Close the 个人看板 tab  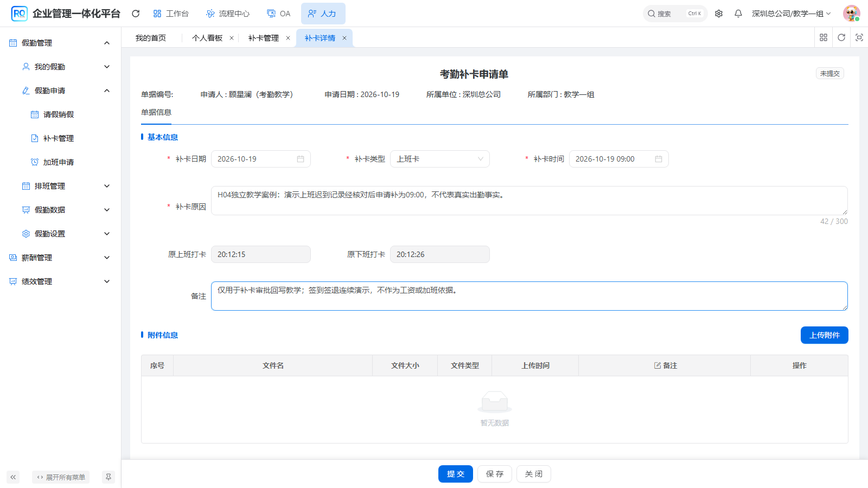[x=232, y=38]
